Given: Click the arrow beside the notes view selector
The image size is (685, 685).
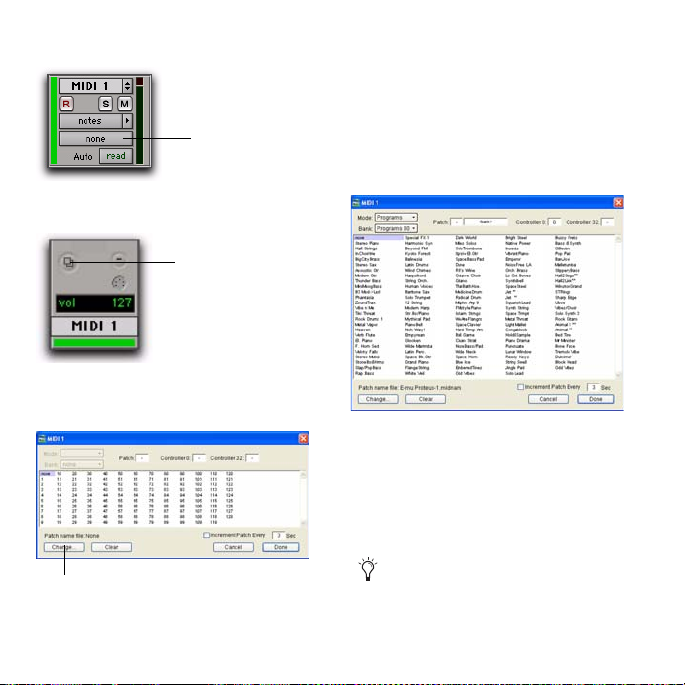Looking at the screenshot, I should (x=127, y=121).
